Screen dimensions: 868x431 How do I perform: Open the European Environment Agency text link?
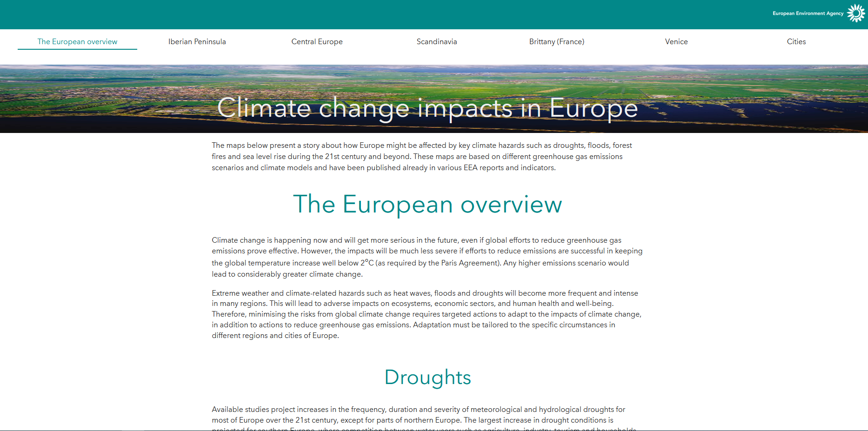click(x=808, y=13)
